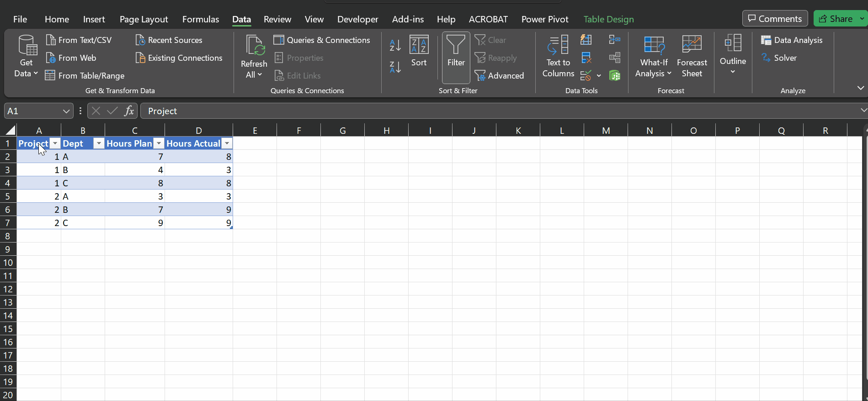Switch to the Home tab
Screen dimensions: 868x401
(57, 19)
